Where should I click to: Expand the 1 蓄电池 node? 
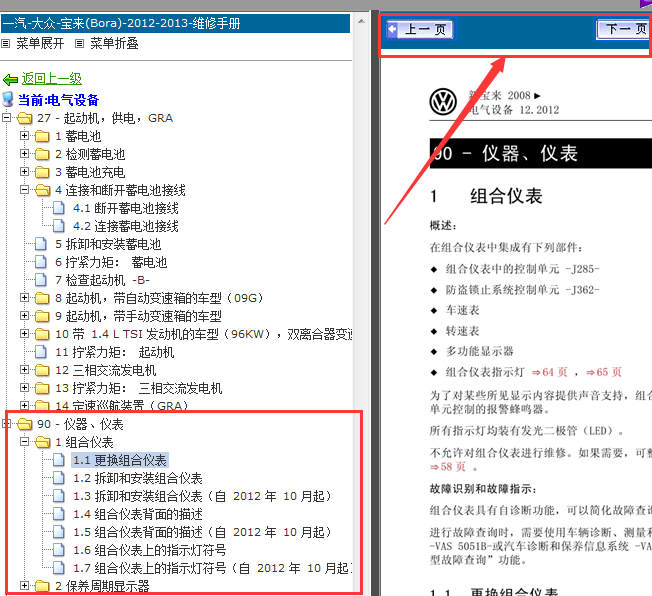coord(25,136)
